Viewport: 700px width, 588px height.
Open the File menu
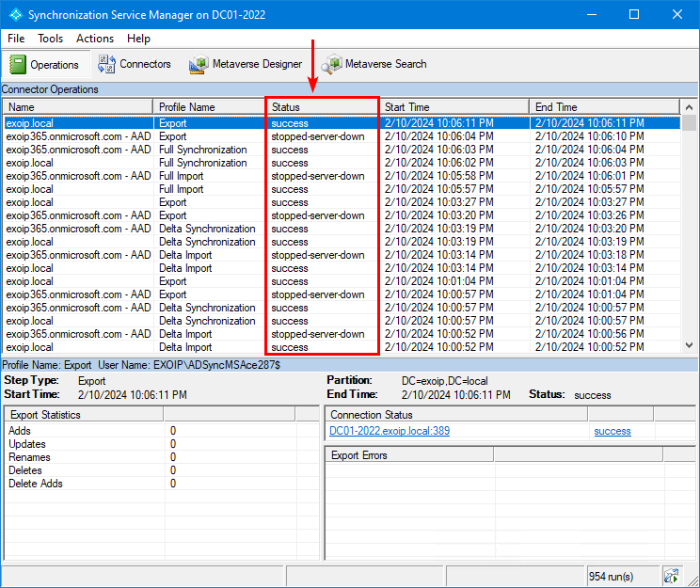[x=16, y=39]
